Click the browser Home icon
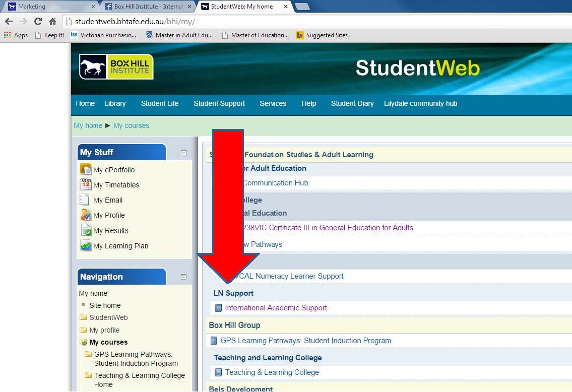Image resolution: width=572 pixels, height=392 pixels. tap(53, 22)
